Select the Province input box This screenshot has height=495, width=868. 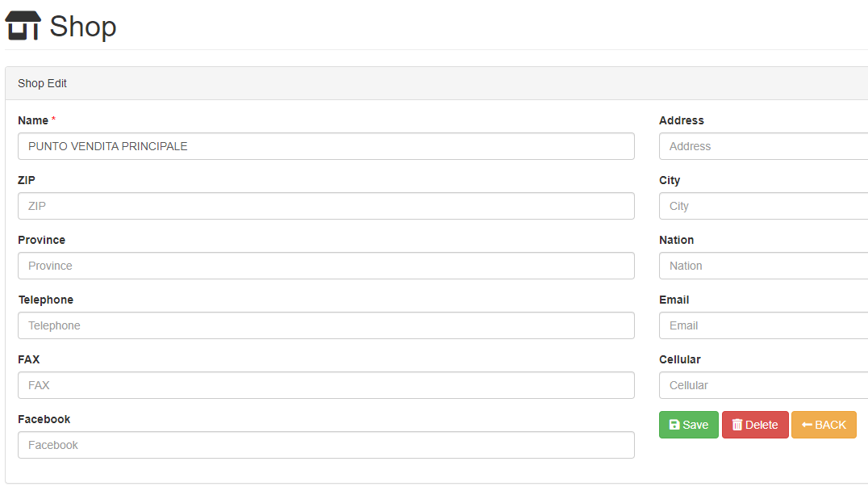pyautogui.click(x=326, y=266)
